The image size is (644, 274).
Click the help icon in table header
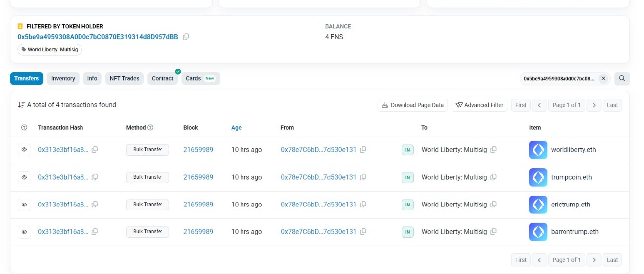click(x=24, y=128)
